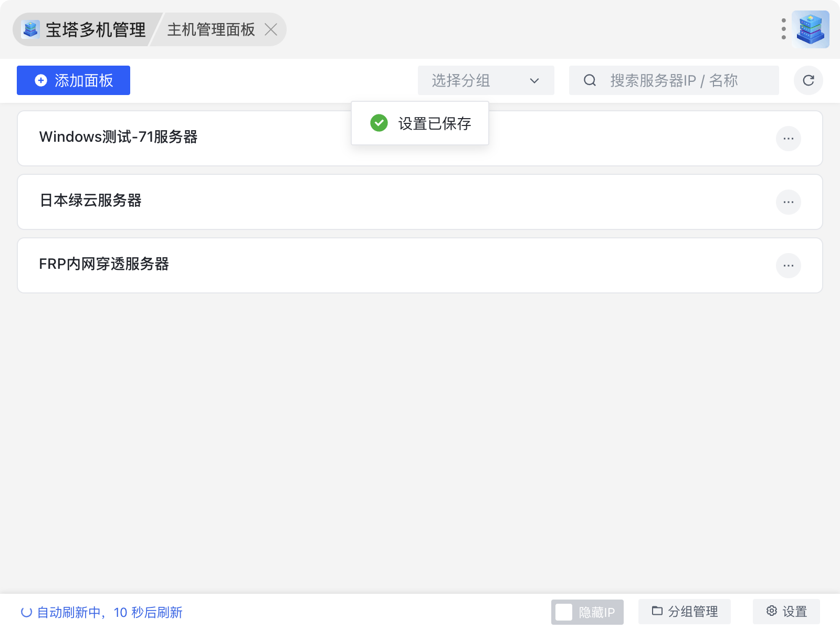
Task: Open the 选择分组 dropdown
Action: point(486,80)
